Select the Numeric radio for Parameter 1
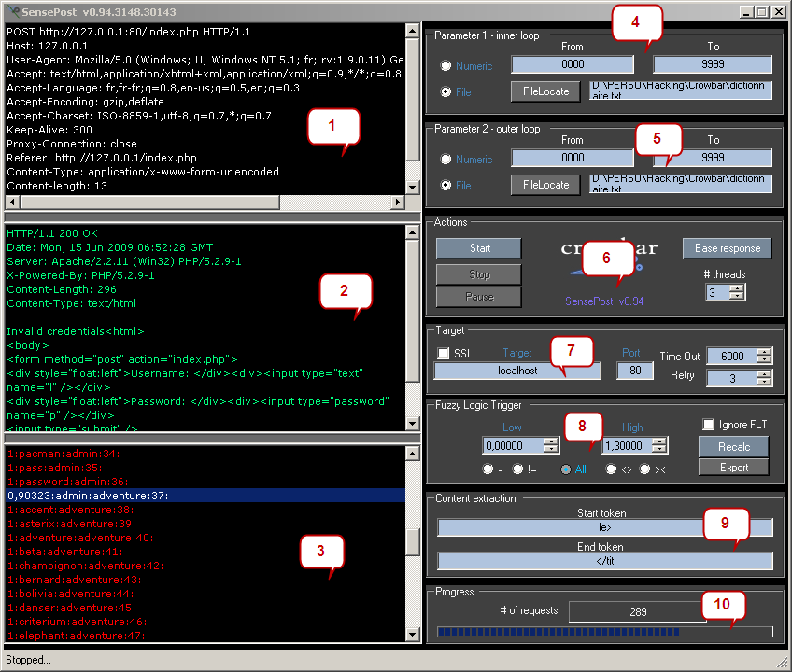Image resolution: width=792 pixels, height=672 pixels. [x=446, y=66]
